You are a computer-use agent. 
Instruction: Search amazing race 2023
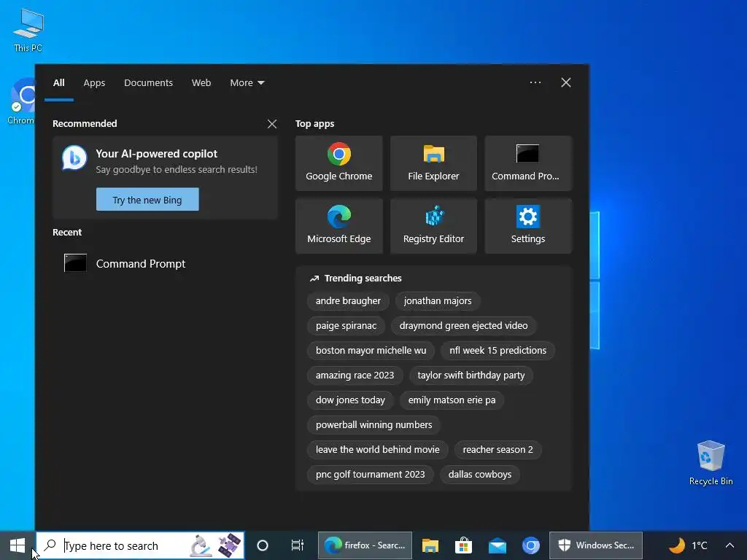point(355,376)
